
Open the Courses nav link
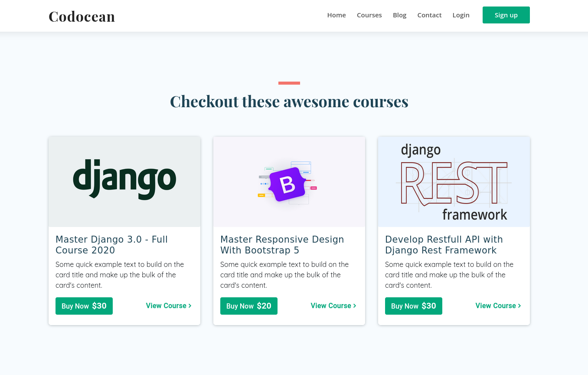[369, 15]
